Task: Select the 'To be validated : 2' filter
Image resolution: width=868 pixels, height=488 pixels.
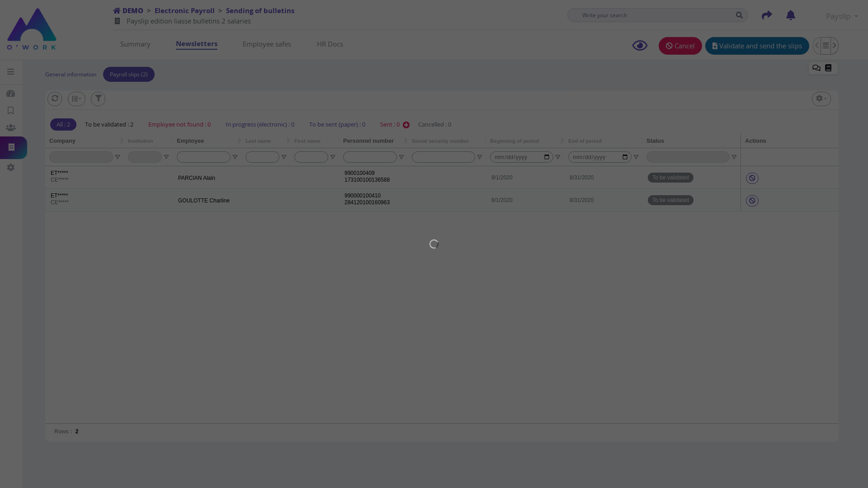Action: (x=109, y=125)
